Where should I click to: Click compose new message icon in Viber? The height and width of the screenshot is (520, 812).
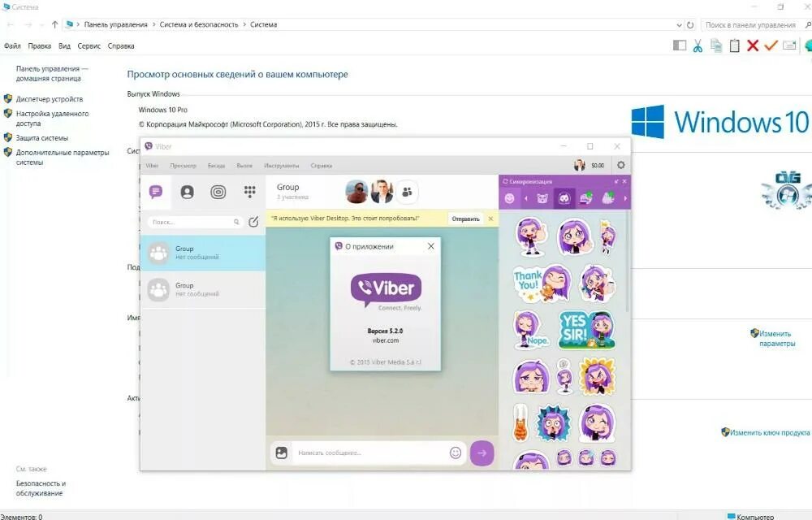click(x=253, y=222)
